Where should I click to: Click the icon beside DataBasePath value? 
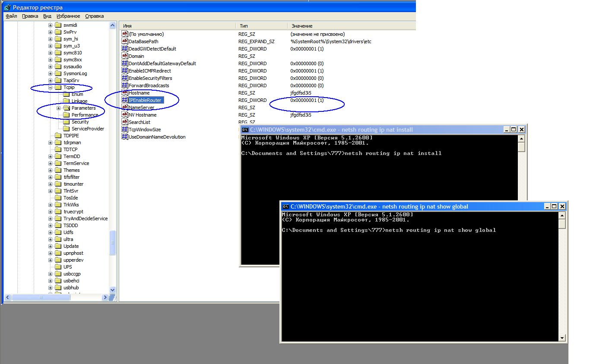125,41
